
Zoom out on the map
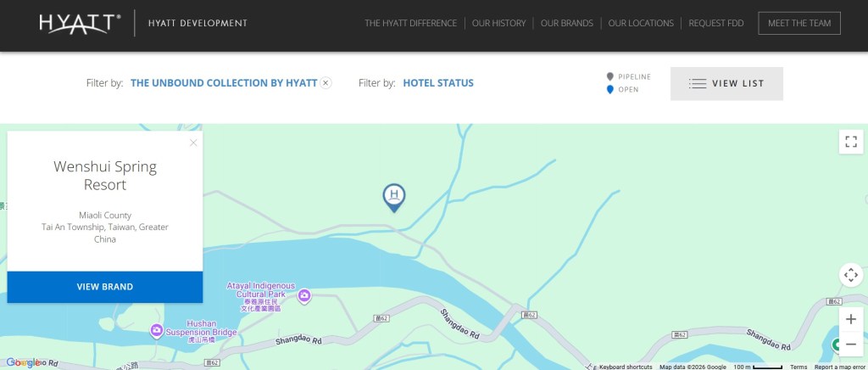pyautogui.click(x=851, y=345)
